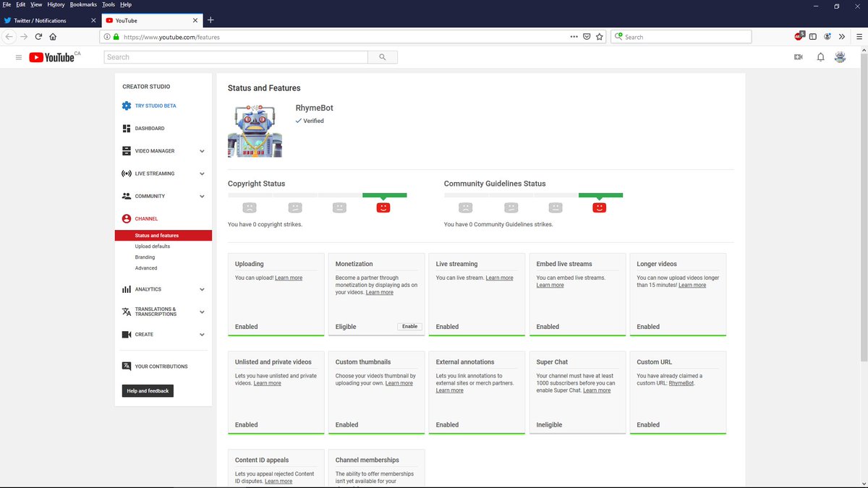
Task: Select Upload defaults in Channel submenu
Action: (x=153, y=247)
